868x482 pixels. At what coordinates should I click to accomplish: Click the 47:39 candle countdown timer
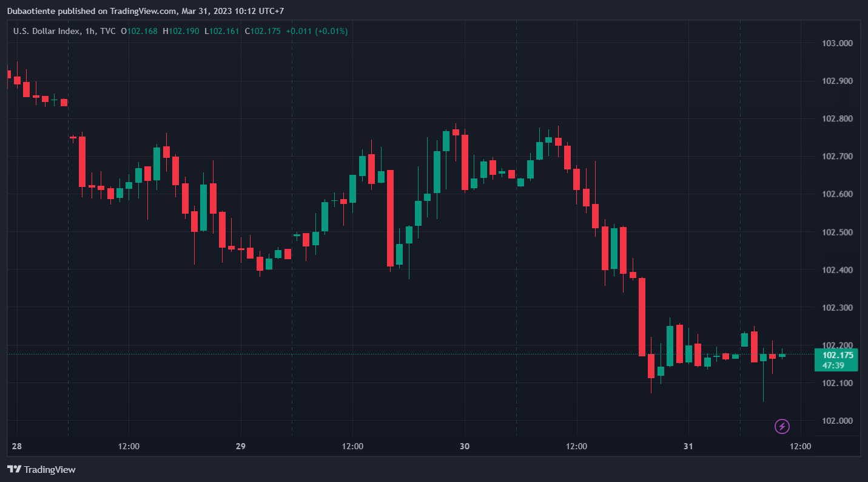tap(833, 365)
